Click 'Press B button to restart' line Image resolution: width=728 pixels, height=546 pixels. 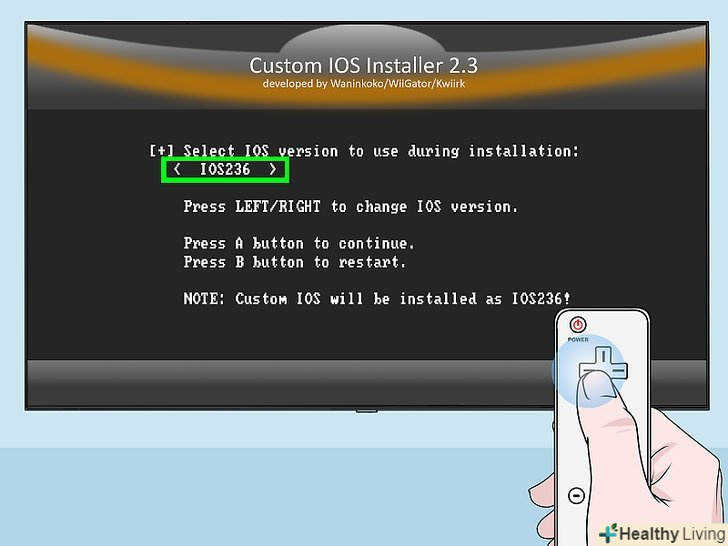(294, 262)
